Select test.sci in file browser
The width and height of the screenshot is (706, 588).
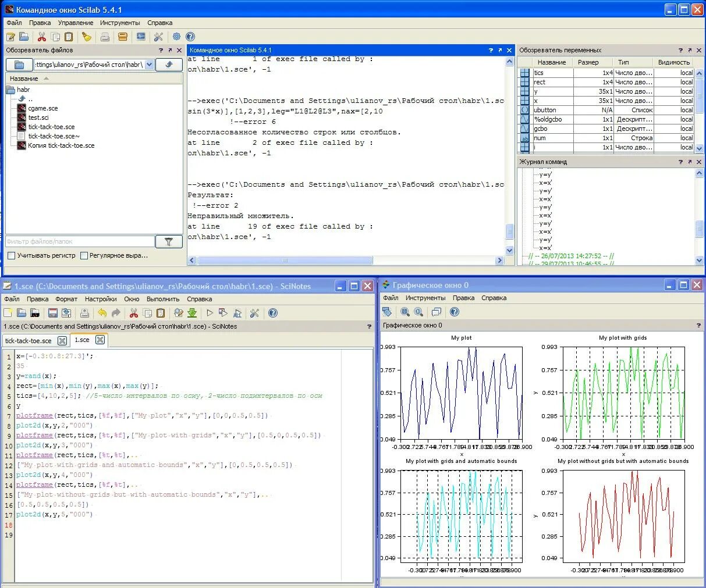pyautogui.click(x=38, y=117)
